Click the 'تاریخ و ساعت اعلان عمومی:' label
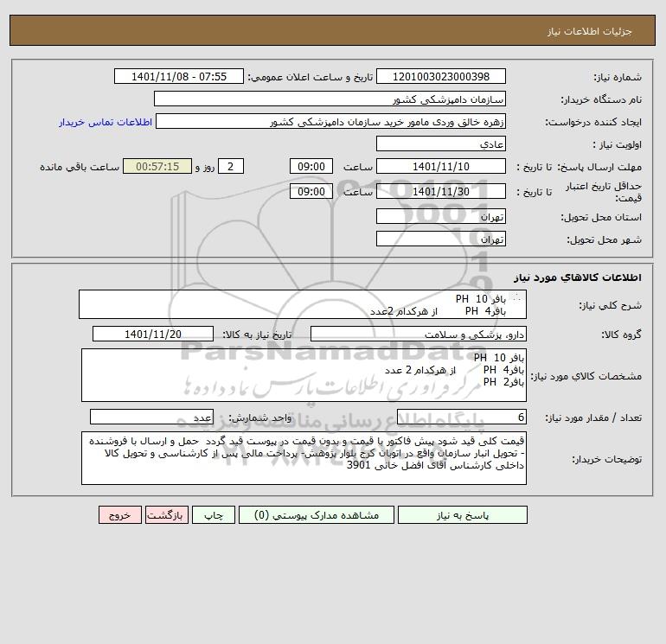The width and height of the screenshot is (666, 644). click(x=310, y=77)
